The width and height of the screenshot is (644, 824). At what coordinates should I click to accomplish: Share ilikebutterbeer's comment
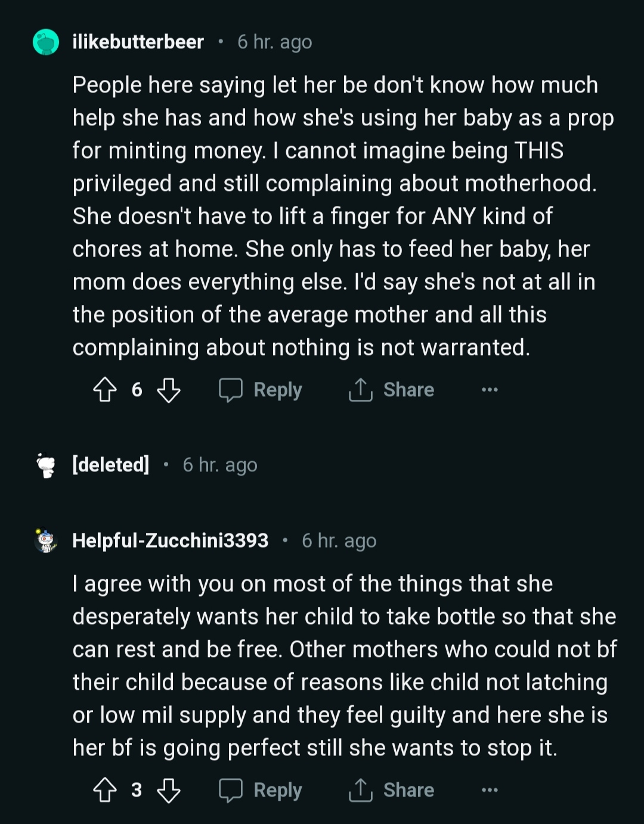coord(392,390)
